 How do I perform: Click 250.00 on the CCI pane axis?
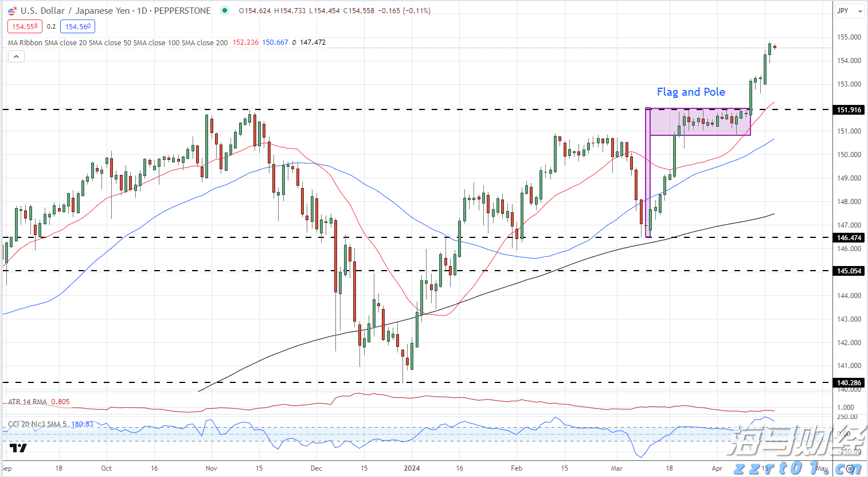click(847, 417)
